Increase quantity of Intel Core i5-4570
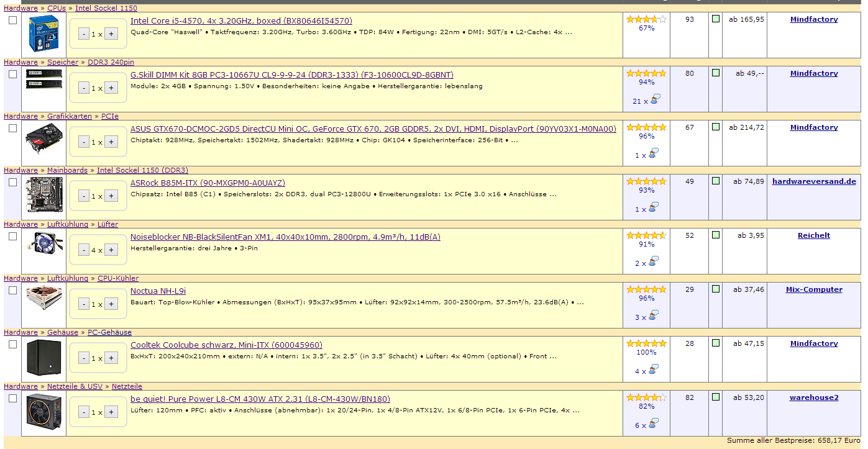This screenshot has width=868, height=449. [x=111, y=34]
